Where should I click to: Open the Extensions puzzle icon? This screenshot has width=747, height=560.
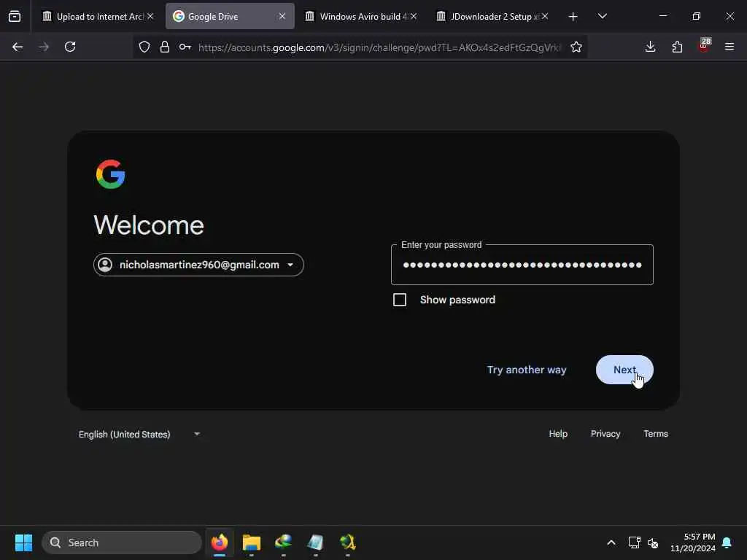[677, 47]
